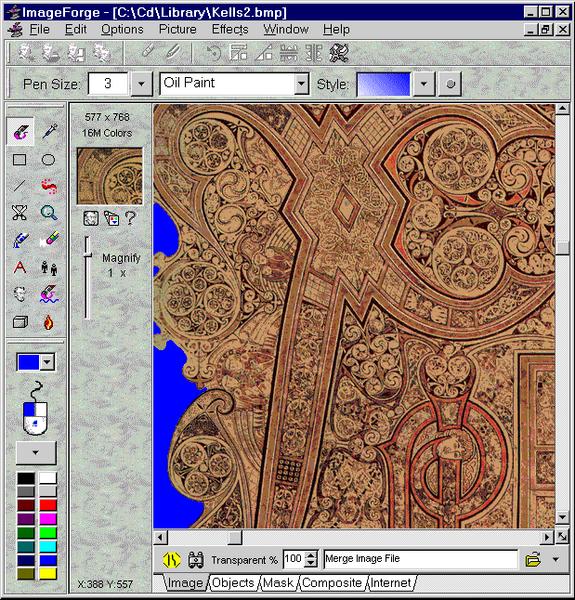Open the Options menu
The height and width of the screenshot is (600, 575).
pyautogui.click(x=122, y=29)
